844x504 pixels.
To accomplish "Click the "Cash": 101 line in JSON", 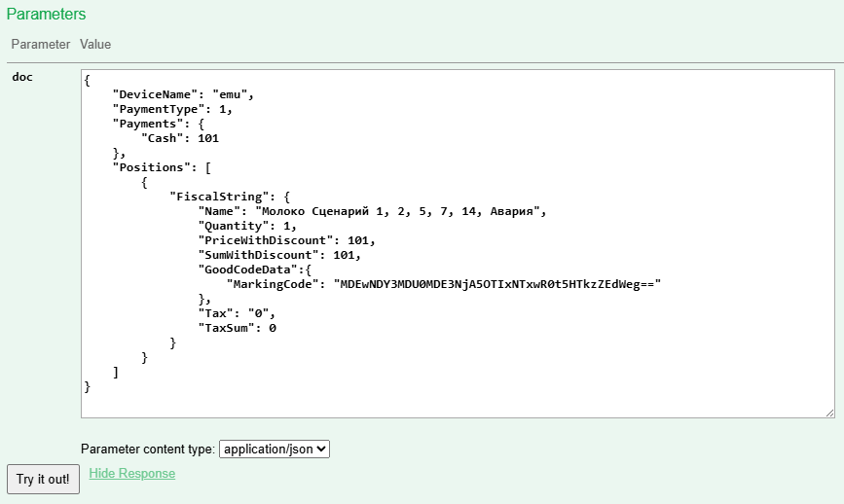I will point(180,138).
